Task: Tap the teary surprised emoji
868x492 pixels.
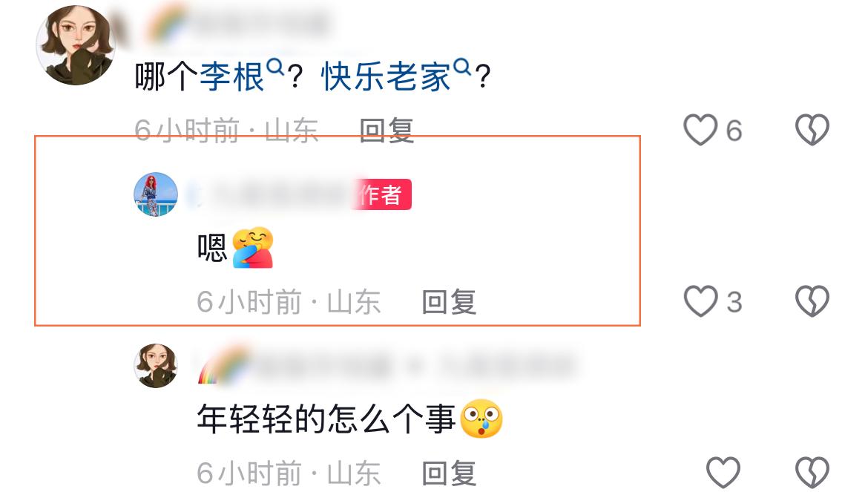Action: click(x=481, y=419)
